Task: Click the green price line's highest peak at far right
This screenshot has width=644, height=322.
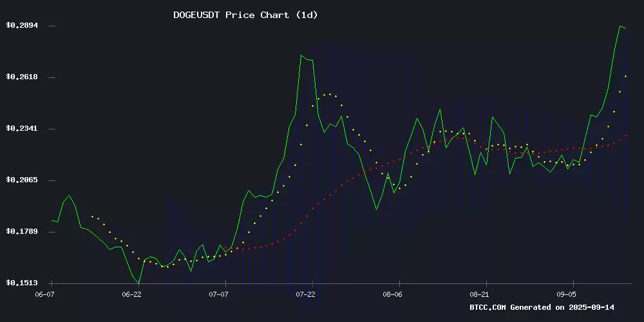Action: tap(620, 26)
